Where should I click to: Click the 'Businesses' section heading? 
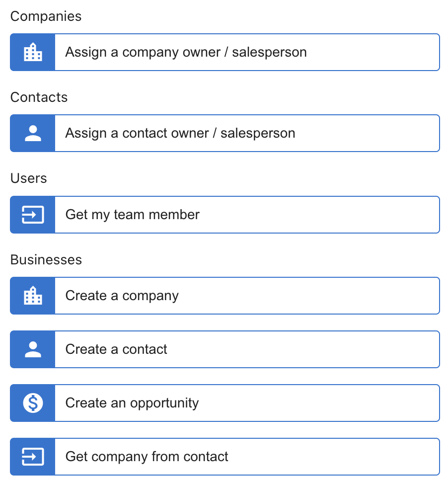tap(46, 260)
